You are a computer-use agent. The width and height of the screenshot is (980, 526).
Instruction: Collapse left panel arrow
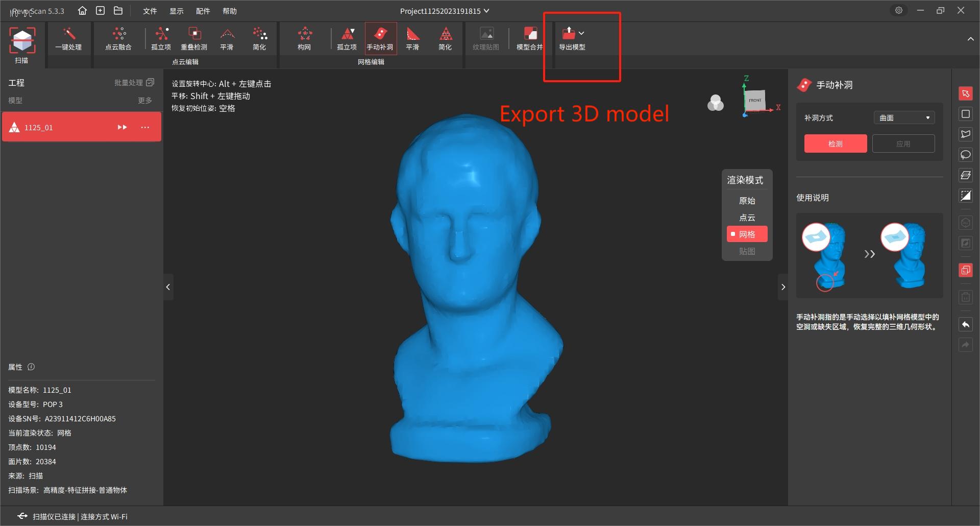(x=168, y=287)
